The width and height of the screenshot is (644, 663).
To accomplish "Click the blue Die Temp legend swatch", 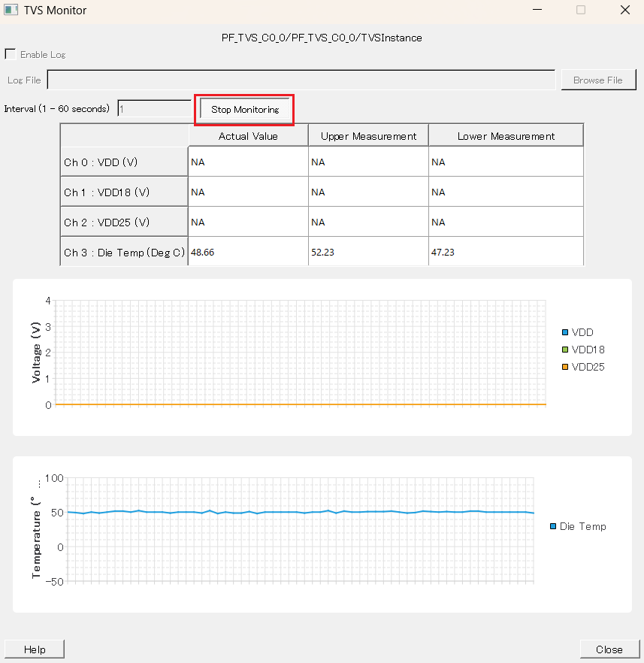I will (x=554, y=526).
